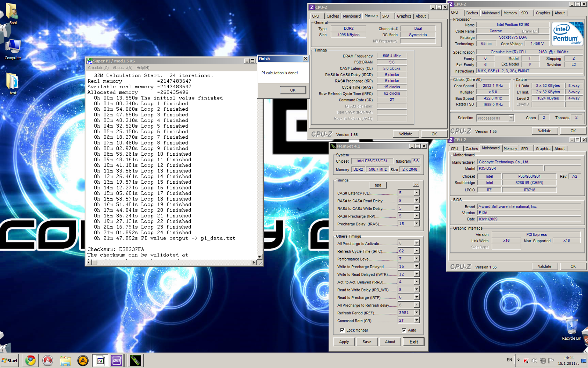Click the spd button in MemSet
Image resolution: width=588 pixels, height=368 pixels.
tap(378, 185)
